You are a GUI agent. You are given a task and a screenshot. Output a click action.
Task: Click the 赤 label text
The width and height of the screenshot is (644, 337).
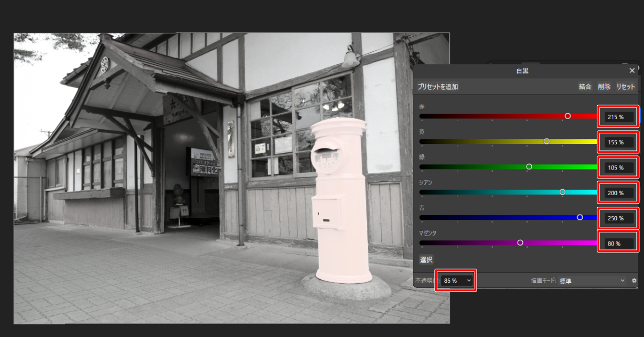[422, 107]
